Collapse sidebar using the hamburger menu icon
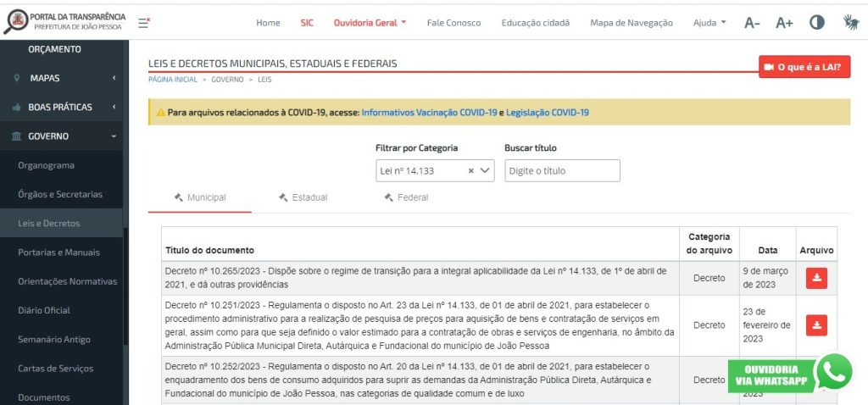The height and width of the screenshot is (405, 868). pyautogui.click(x=144, y=23)
